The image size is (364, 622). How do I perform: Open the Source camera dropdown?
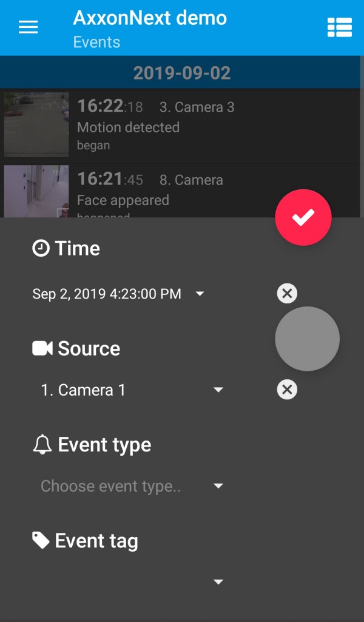pos(218,390)
